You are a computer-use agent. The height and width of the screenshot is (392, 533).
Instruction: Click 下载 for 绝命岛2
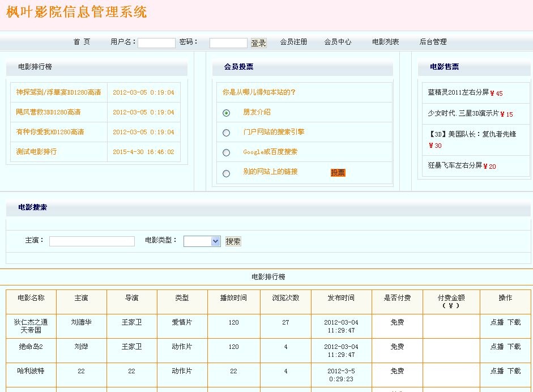(514, 347)
